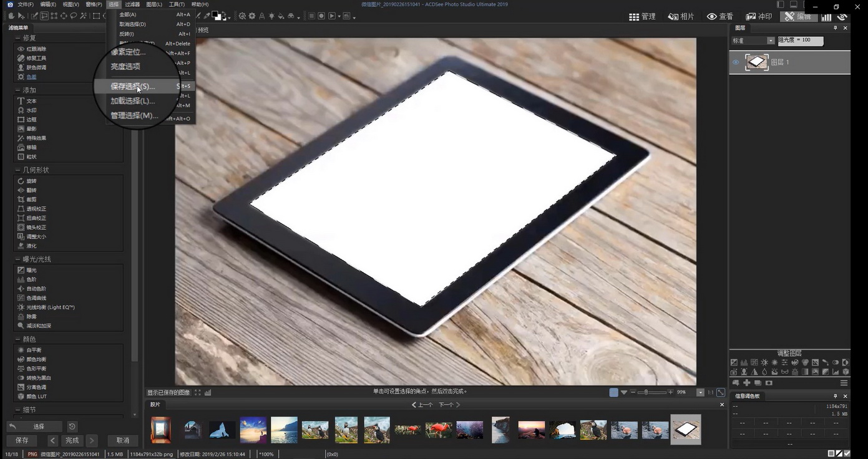Viewport: 868px width, 459px height.
Task: Open layers panel hamburger options menu
Action: [x=844, y=383]
